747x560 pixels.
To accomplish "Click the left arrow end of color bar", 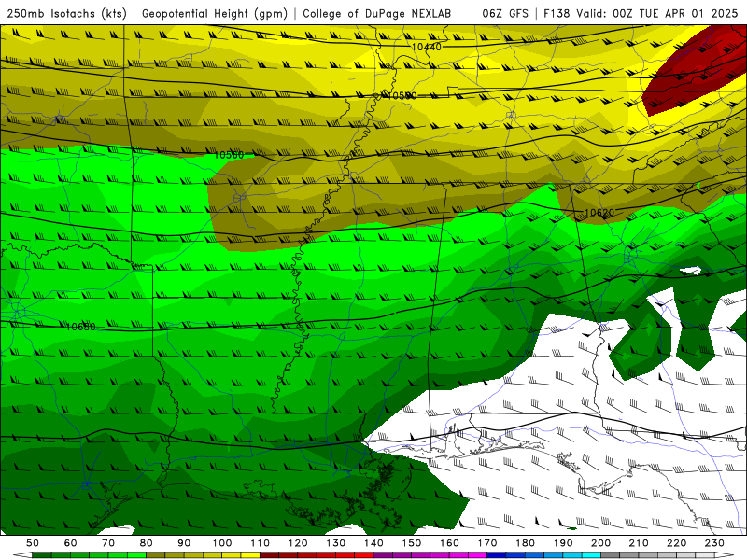I will tap(21, 555).
